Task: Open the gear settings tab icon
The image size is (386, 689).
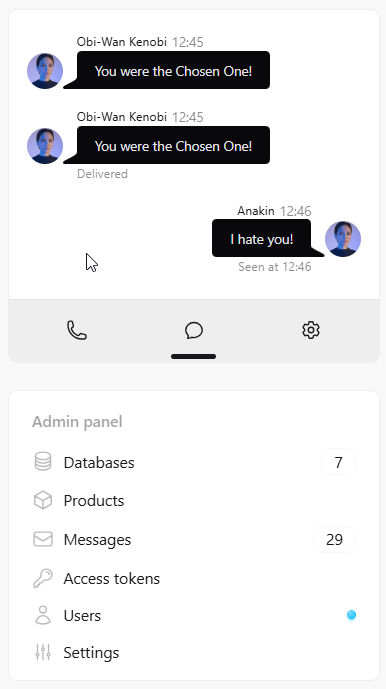Action: coord(311,330)
